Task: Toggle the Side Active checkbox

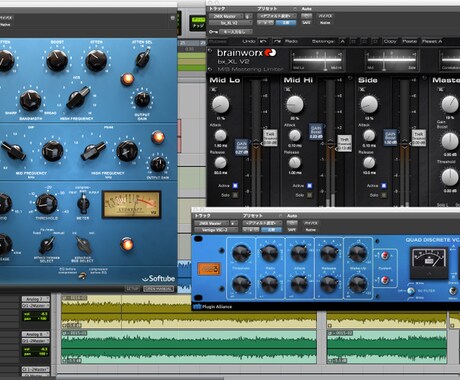Action: pyautogui.click(x=384, y=185)
